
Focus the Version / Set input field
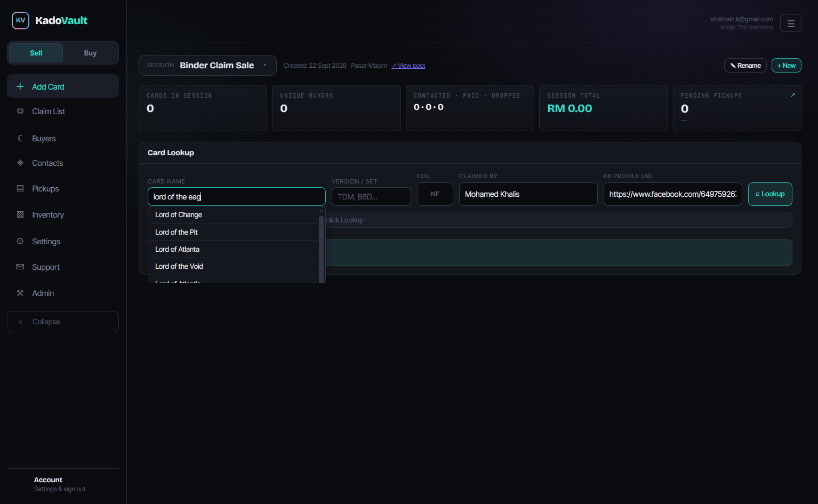point(371,196)
